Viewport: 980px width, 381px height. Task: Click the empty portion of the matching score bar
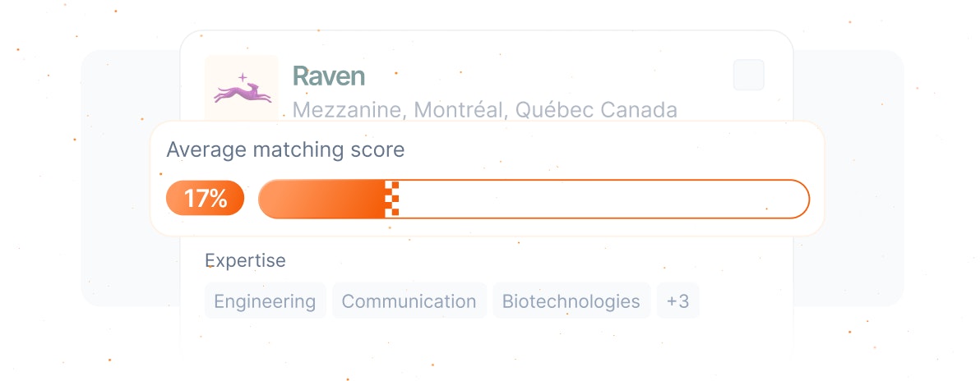tap(603, 200)
